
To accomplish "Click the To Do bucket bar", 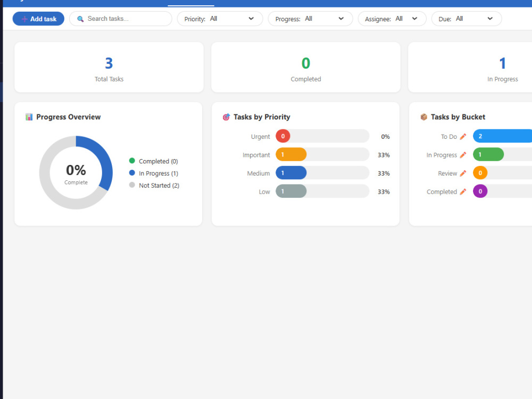I will click(503, 136).
